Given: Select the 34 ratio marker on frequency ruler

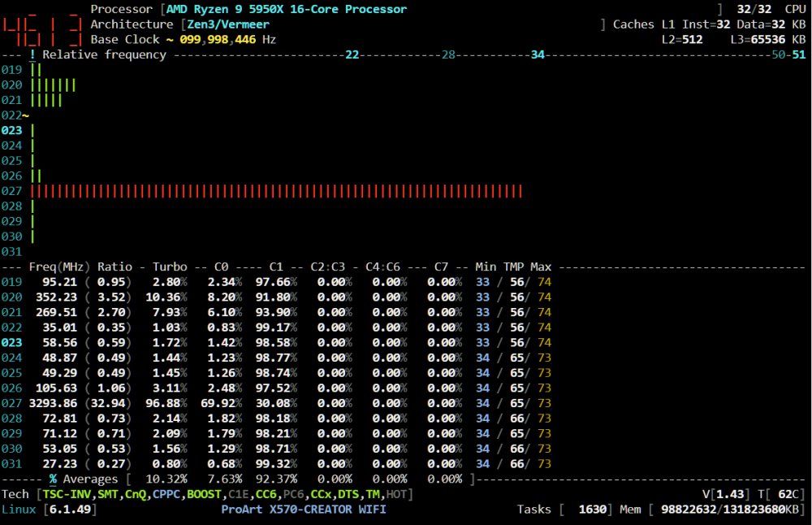Looking at the screenshot, I should pyautogui.click(x=538, y=54).
